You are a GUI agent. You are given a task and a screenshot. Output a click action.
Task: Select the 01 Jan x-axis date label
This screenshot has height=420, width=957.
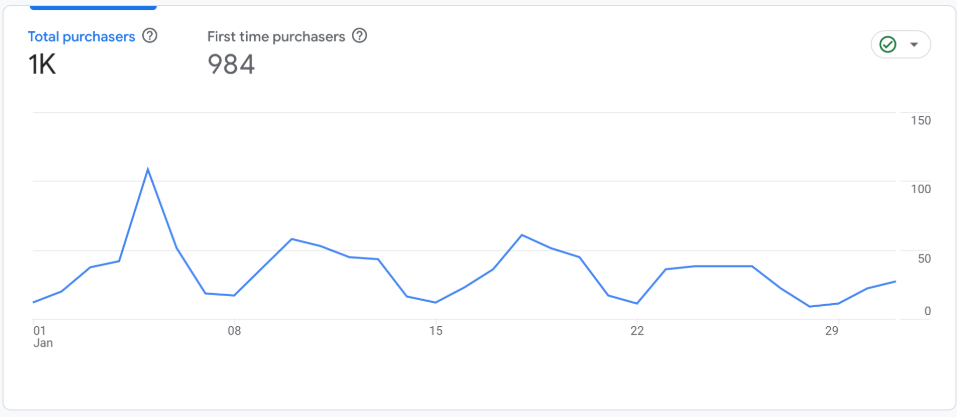[40, 336]
